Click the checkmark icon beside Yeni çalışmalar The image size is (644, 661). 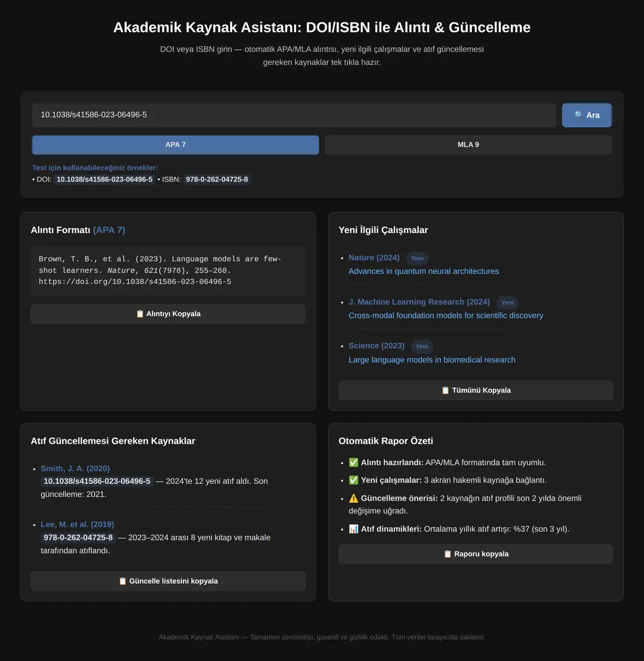point(353,480)
